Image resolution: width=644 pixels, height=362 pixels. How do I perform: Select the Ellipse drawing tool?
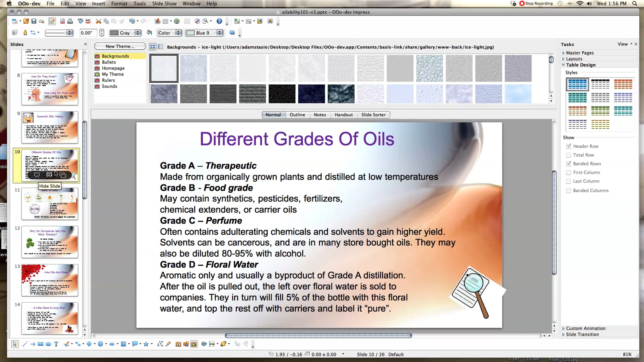(x=48, y=344)
